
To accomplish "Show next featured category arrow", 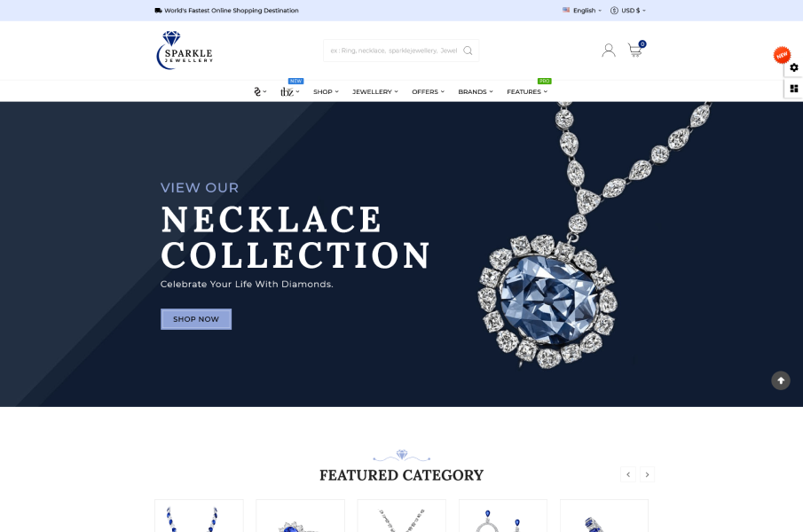I will pyautogui.click(x=648, y=474).
